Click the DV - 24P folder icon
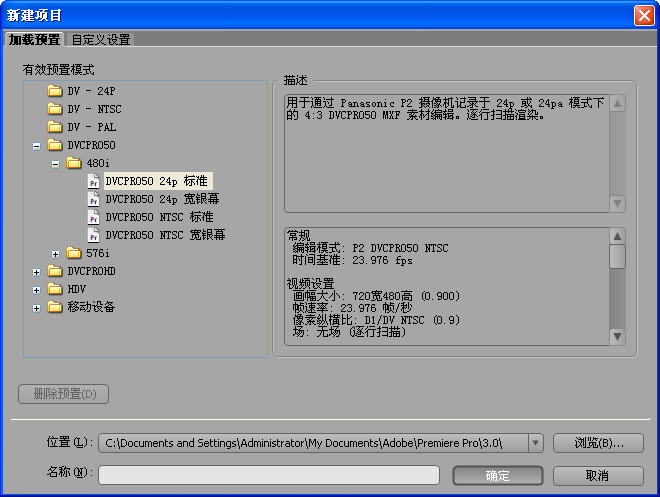This screenshot has width=660, height=497. pyautogui.click(x=54, y=91)
